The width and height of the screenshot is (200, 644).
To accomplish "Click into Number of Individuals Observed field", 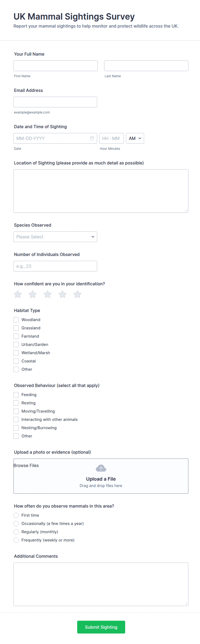I will click(x=55, y=266).
